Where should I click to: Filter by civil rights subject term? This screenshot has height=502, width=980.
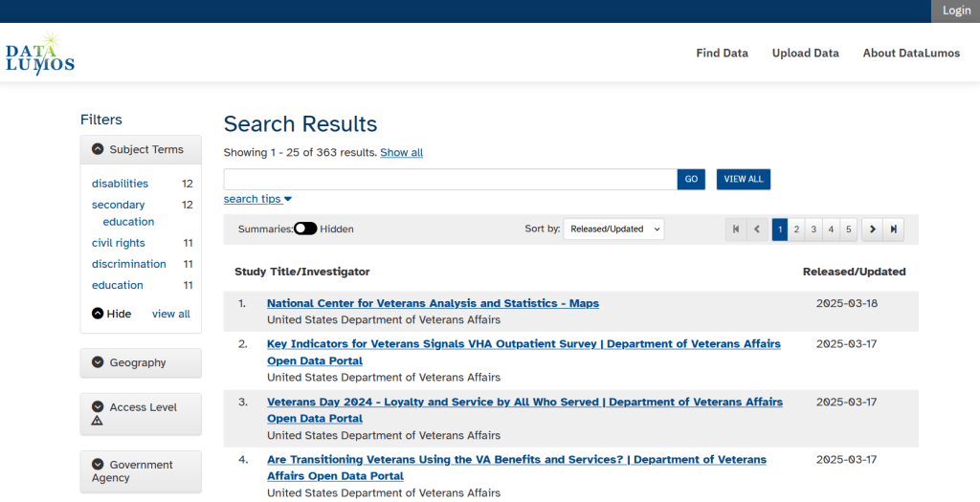pyautogui.click(x=119, y=243)
